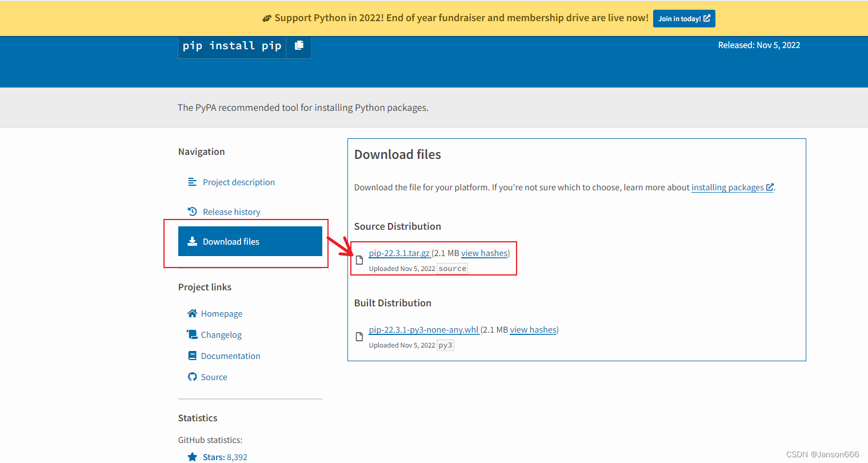
Task: Click the Support Python in 2022 banner text
Action: click(x=461, y=18)
